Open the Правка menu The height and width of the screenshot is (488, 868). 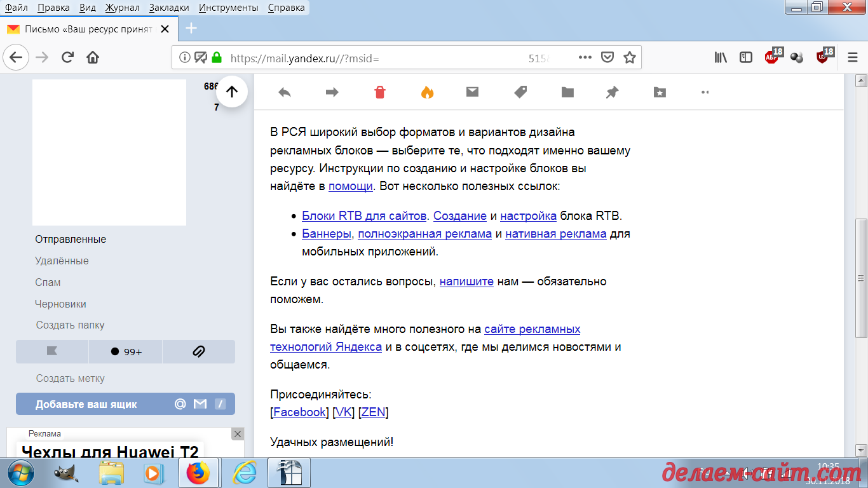tap(53, 8)
